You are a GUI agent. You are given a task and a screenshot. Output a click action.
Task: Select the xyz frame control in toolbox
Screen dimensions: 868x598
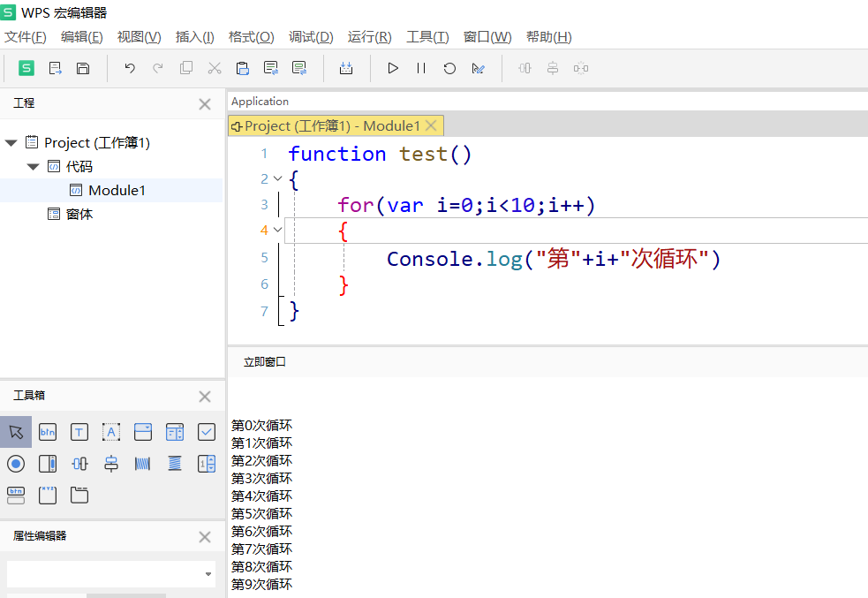click(48, 495)
